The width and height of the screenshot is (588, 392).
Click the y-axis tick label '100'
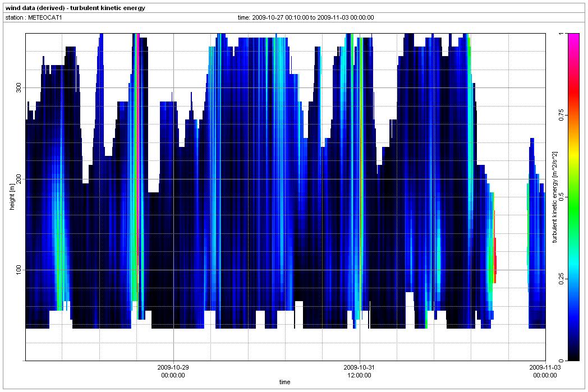(19, 270)
